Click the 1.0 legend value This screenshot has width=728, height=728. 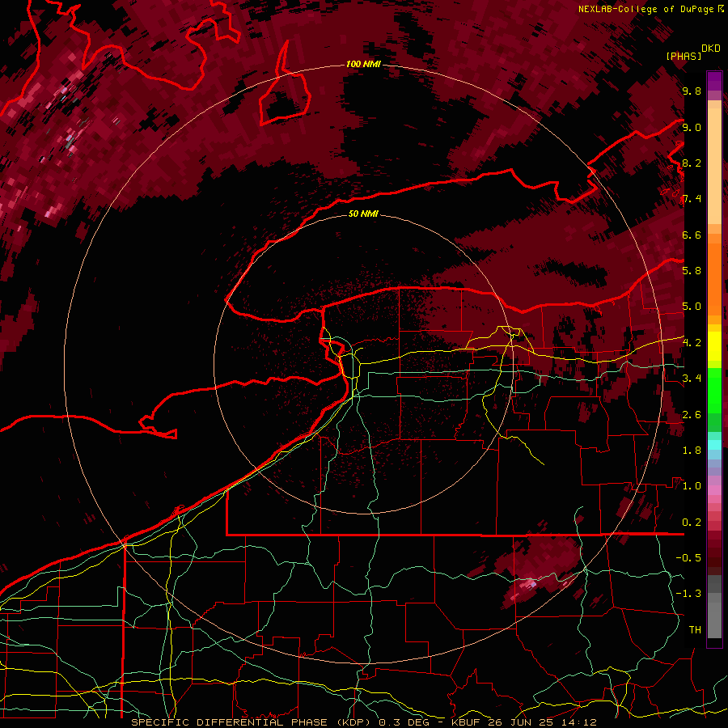click(692, 486)
